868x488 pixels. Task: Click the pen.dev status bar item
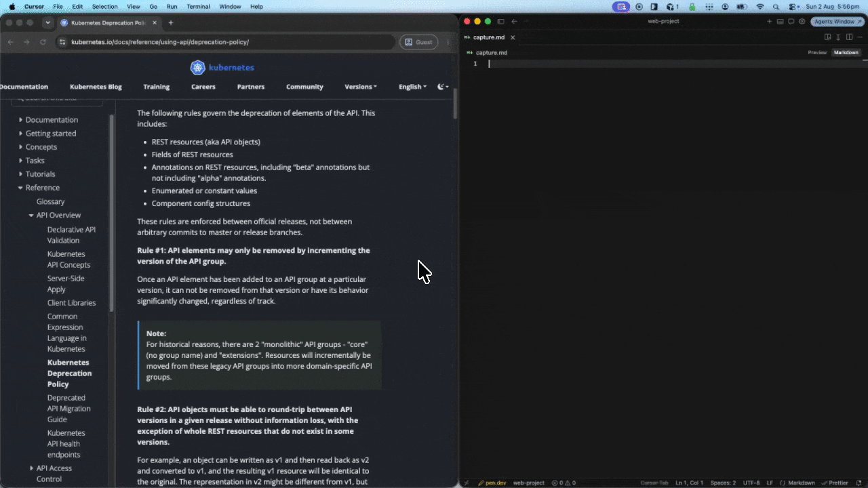tap(492, 483)
